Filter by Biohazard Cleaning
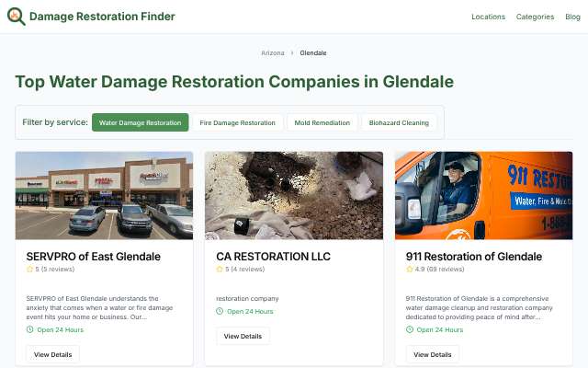The height and width of the screenshot is (368, 588). tap(399, 122)
